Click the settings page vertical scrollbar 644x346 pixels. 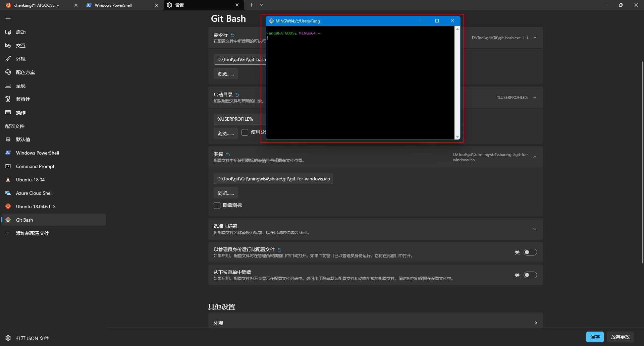point(642,162)
